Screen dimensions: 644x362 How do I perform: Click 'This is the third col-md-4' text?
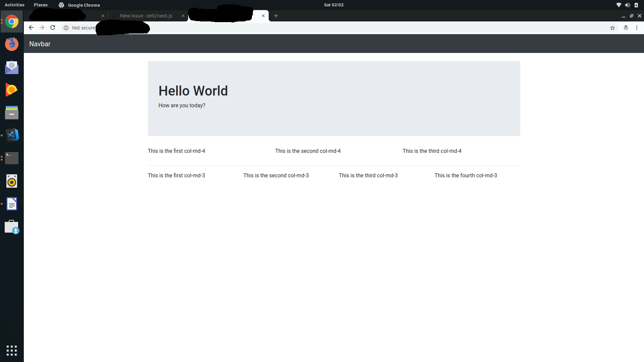pyautogui.click(x=432, y=151)
